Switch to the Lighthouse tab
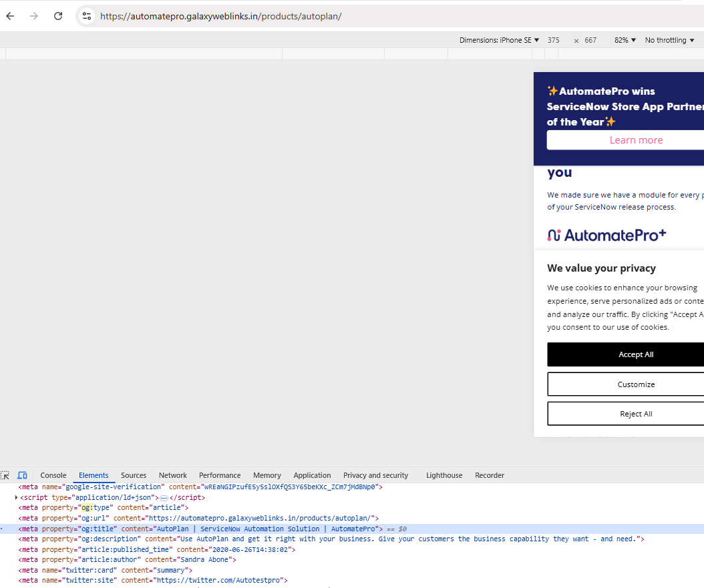This screenshot has height=588, width=704. point(444,475)
